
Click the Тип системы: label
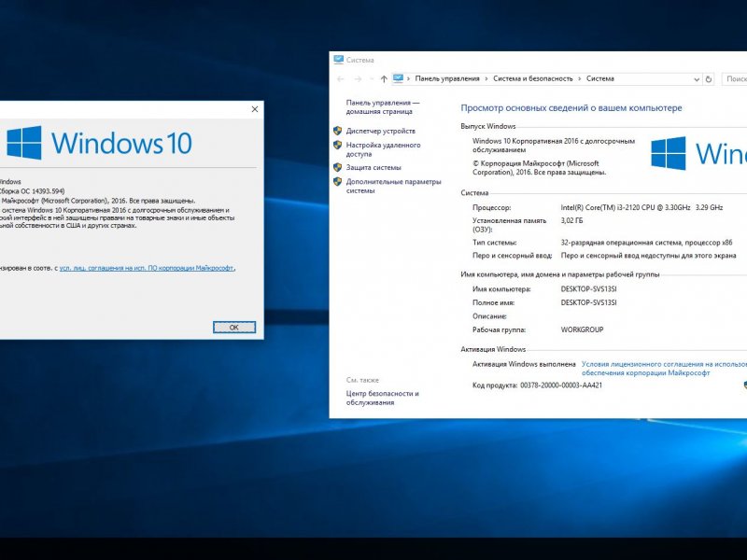(494, 243)
